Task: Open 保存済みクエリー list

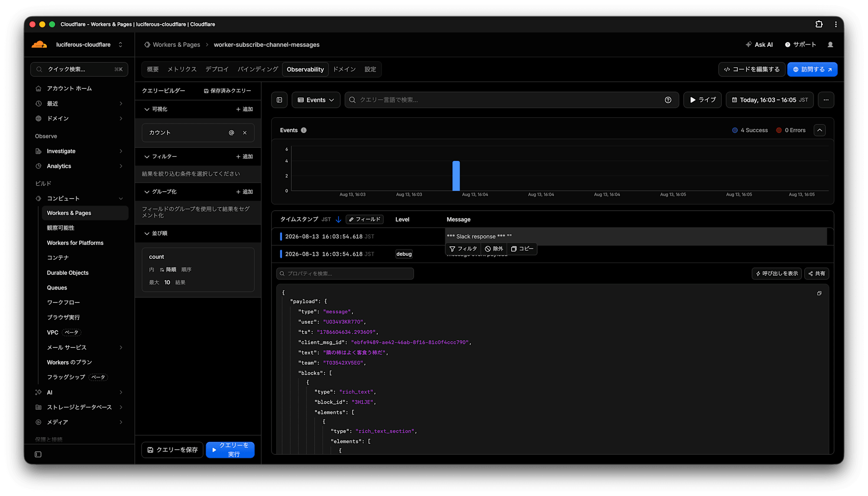Action: 227,91
